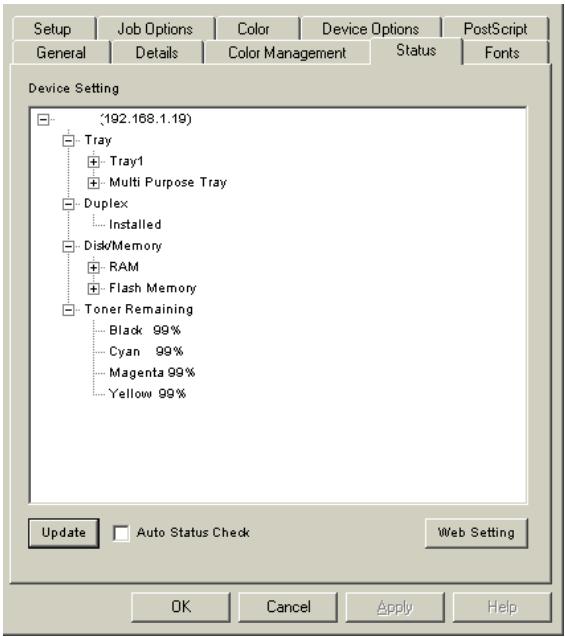Collapse the Duplex node
The height and width of the screenshot is (637, 565).
pos(68,204)
